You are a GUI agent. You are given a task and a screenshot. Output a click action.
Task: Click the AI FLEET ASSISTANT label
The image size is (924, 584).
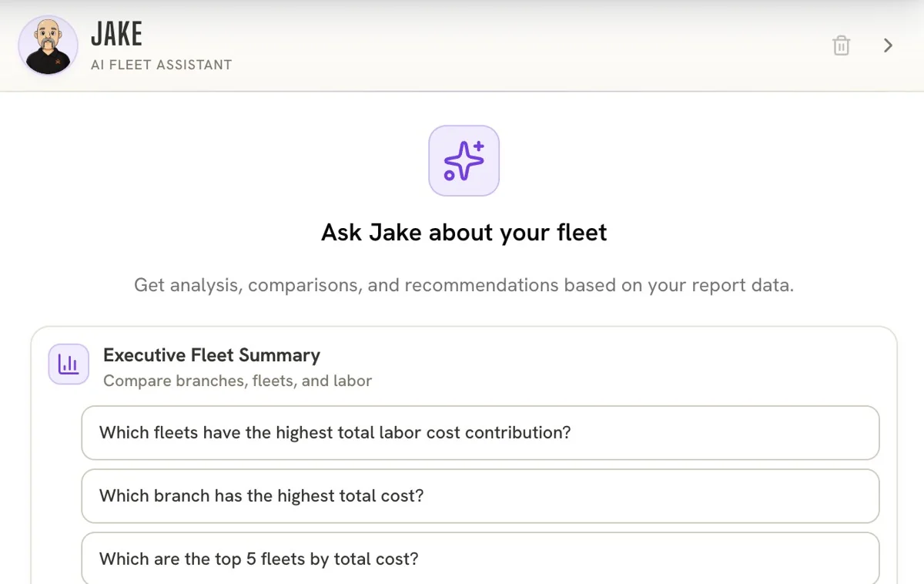click(162, 65)
